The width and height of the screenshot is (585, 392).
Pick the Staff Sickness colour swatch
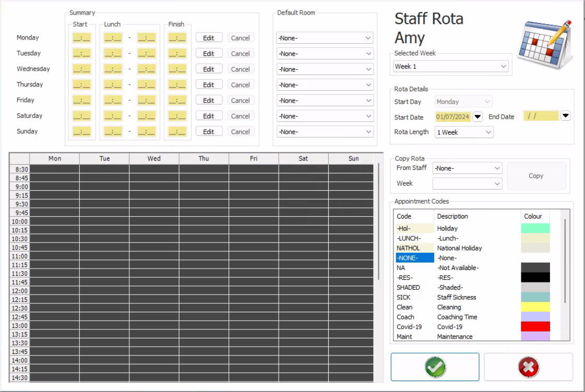coord(535,297)
